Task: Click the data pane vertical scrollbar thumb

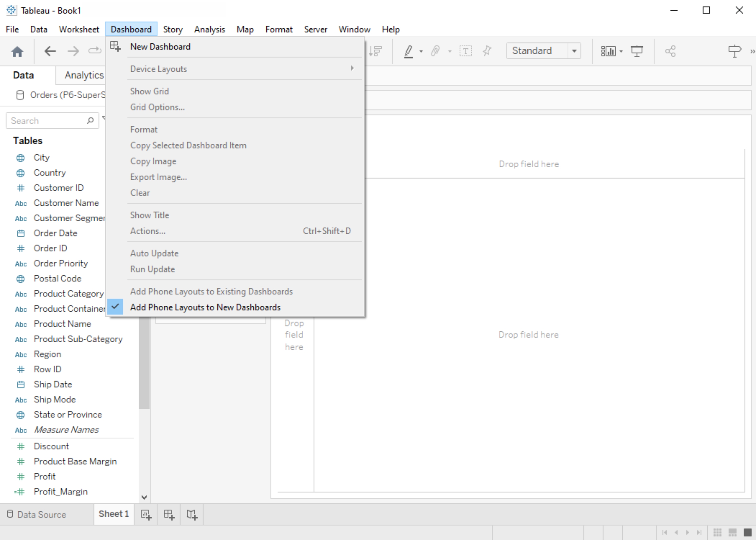Action: coord(144,363)
